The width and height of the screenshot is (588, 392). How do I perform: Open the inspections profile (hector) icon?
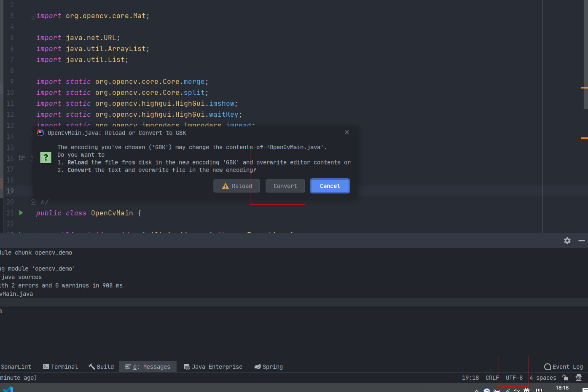point(579,378)
